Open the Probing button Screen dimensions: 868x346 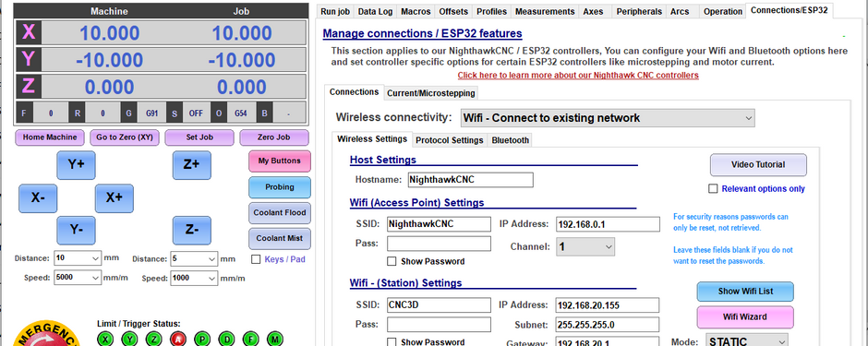pos(280,186)
